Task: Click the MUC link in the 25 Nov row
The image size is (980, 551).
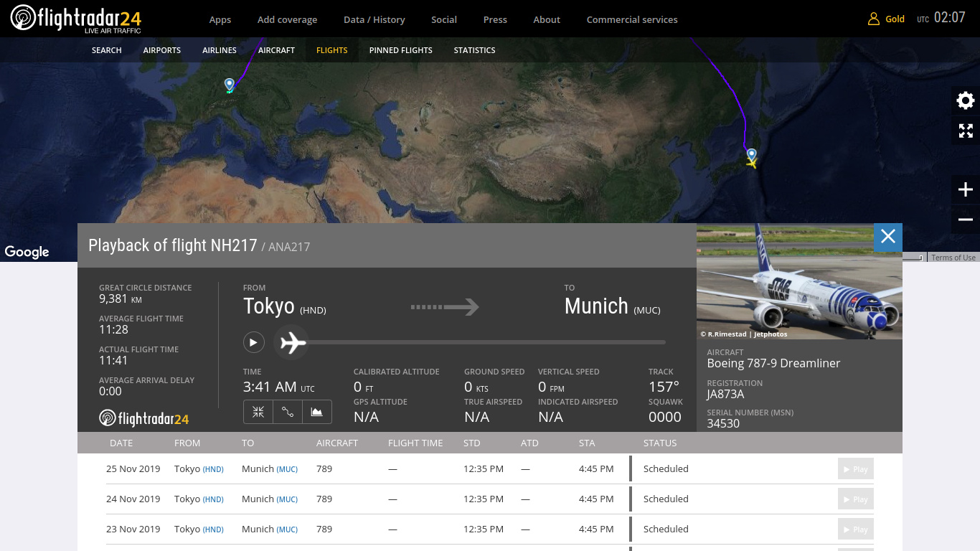Action: 287,469
